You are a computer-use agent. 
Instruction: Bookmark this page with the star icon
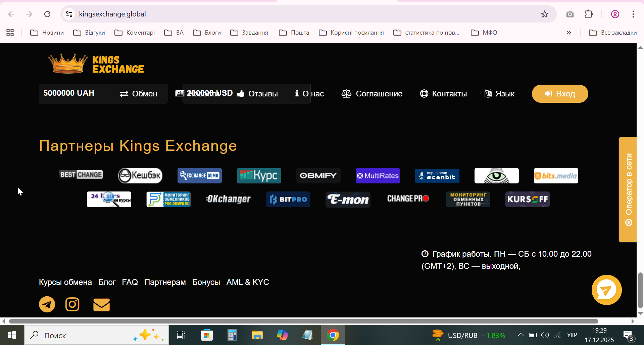[544, 14]
